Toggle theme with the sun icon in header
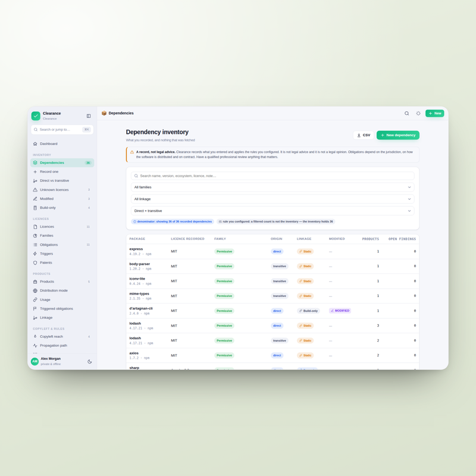 [418, 113]
